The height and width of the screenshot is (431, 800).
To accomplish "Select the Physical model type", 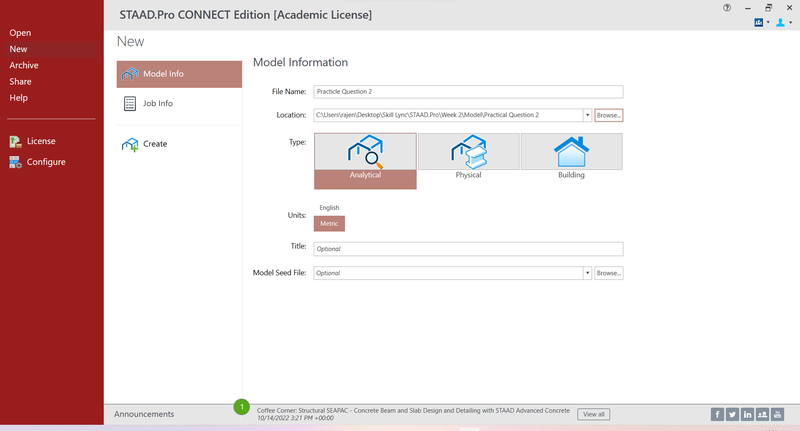I will pyautogui.click(x=468, y=157).
